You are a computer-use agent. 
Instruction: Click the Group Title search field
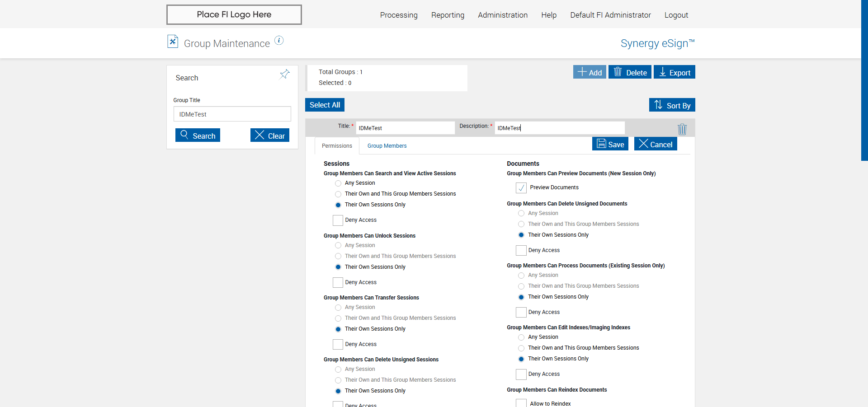[x=232, y=114]
